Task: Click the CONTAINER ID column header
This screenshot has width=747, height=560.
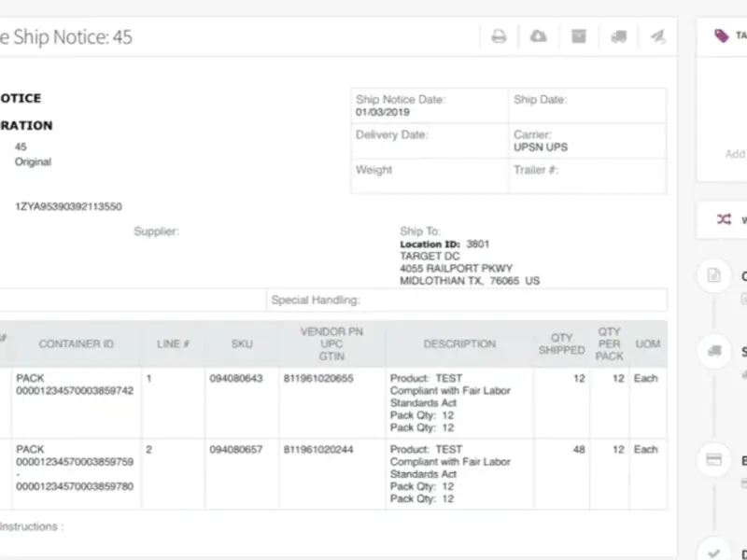Action: coord(76,344)
